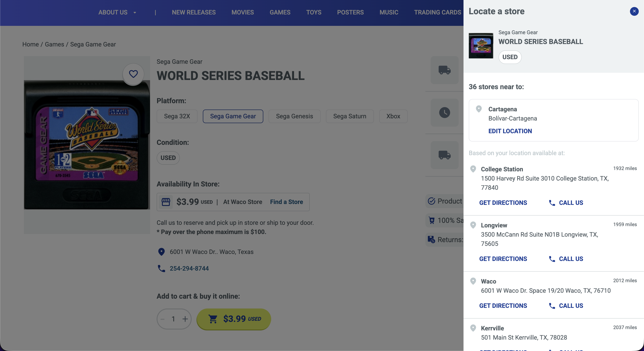Viewport: 644px width, 351px height.
Task: Click the top delivery truck icon
Action: (444, 70)
